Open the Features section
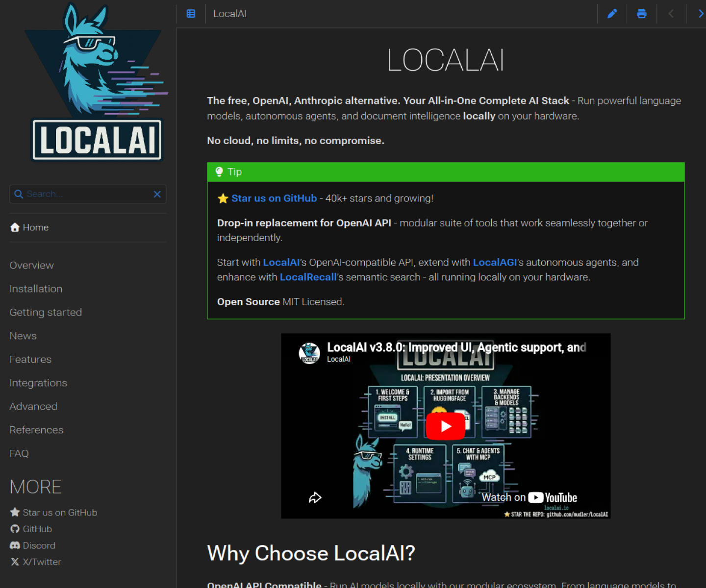Image resolution: width=706 pixels, height=588 pixels. pyautogui.click(x=30, y=359)
